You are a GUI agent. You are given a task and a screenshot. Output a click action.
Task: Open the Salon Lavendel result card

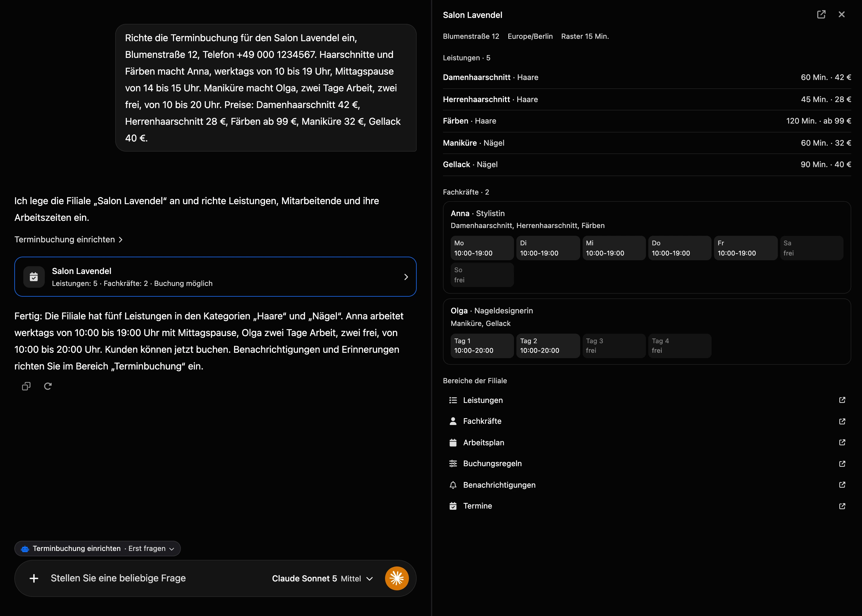click(x=215, y=277)
